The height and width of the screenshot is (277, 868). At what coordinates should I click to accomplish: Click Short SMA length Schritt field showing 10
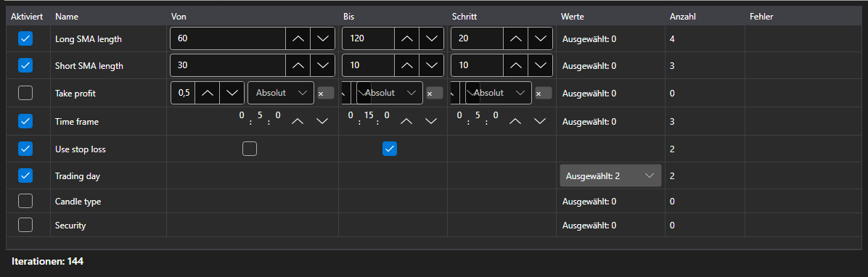tap(477, 65)
